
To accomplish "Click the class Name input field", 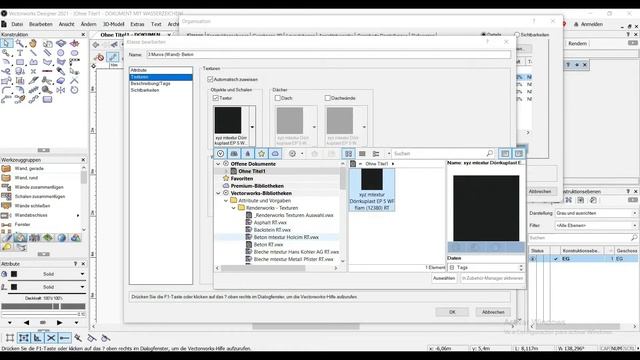I will pos(328,54).
